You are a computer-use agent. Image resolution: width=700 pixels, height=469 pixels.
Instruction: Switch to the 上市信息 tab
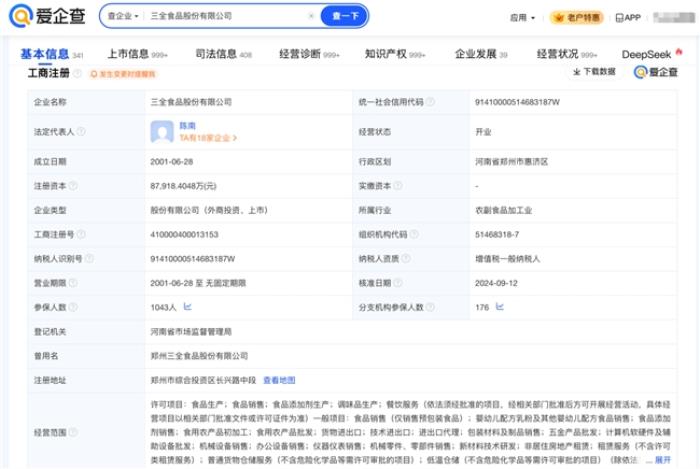pos(138,54)
